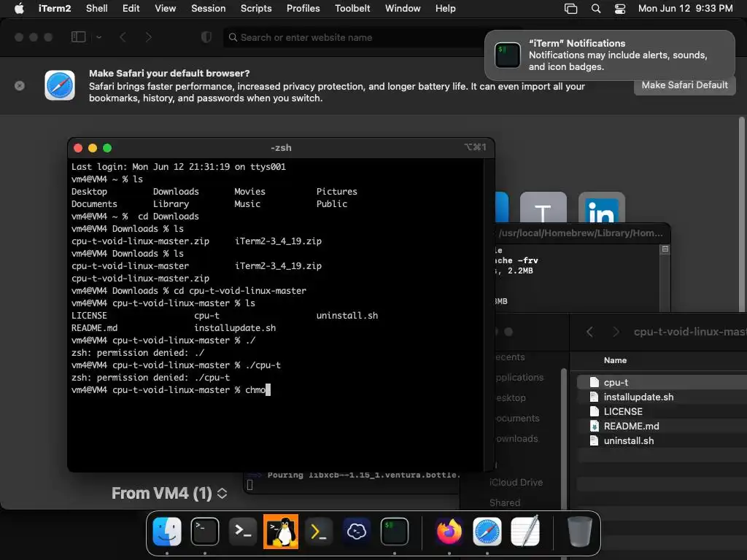This screenshot has height=560, width=747.
Task: Click the Name column header in Finder
Action: click(615, 360)
